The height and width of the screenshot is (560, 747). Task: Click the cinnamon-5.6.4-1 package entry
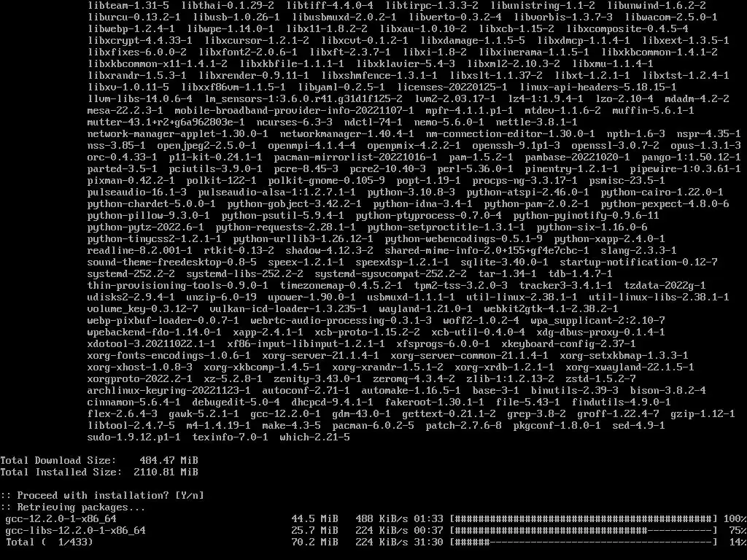point(134,402)
